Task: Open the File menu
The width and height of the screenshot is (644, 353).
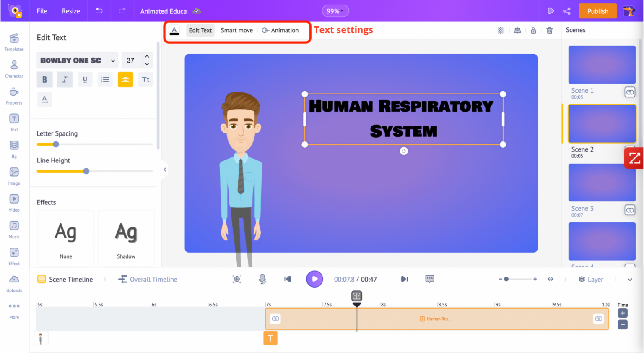Action: click(42, 11)
